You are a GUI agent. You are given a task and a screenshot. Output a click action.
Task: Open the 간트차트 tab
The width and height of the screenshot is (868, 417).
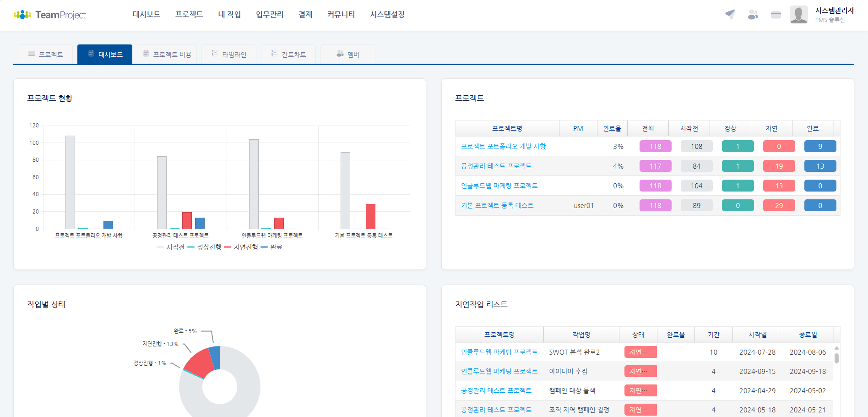tap(288, 54)
